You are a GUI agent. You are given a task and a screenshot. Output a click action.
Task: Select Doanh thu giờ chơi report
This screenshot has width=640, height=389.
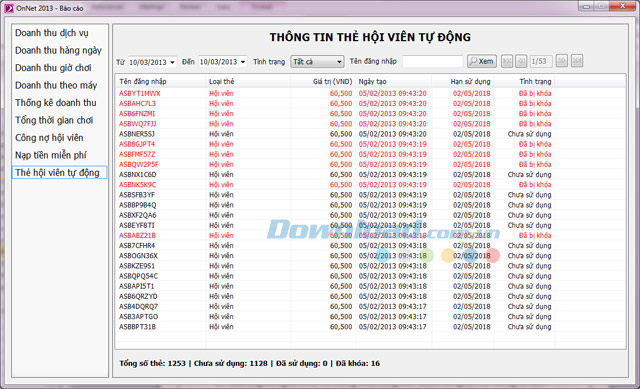[x=53, y=68]
